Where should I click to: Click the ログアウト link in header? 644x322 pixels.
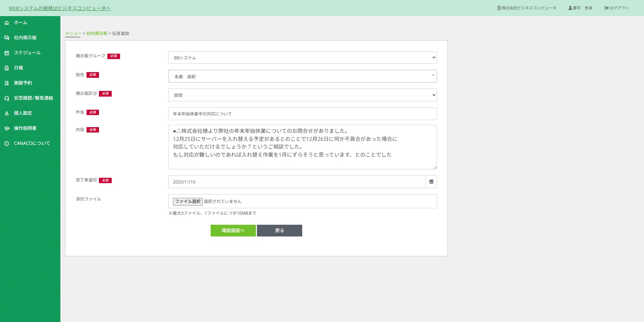coord(616,8)
